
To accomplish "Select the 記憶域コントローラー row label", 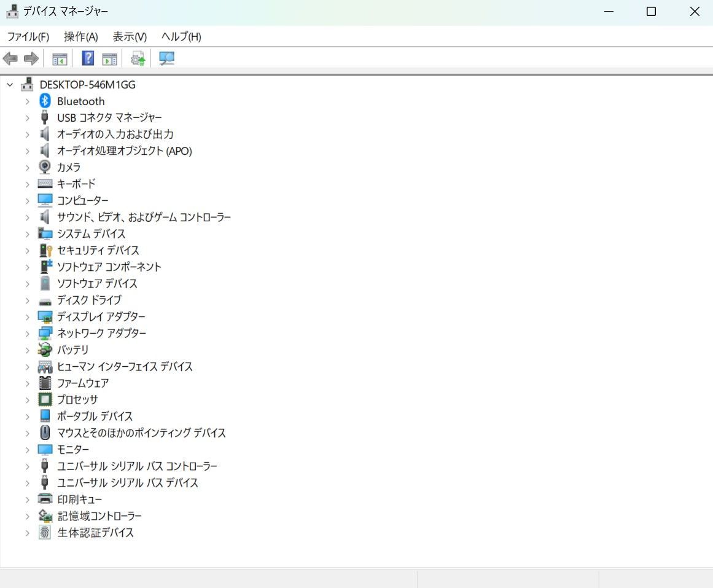I will [x=99, y=515].
